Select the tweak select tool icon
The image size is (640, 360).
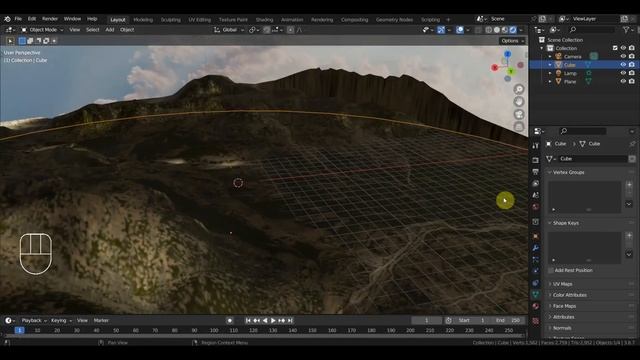(10, 41)
